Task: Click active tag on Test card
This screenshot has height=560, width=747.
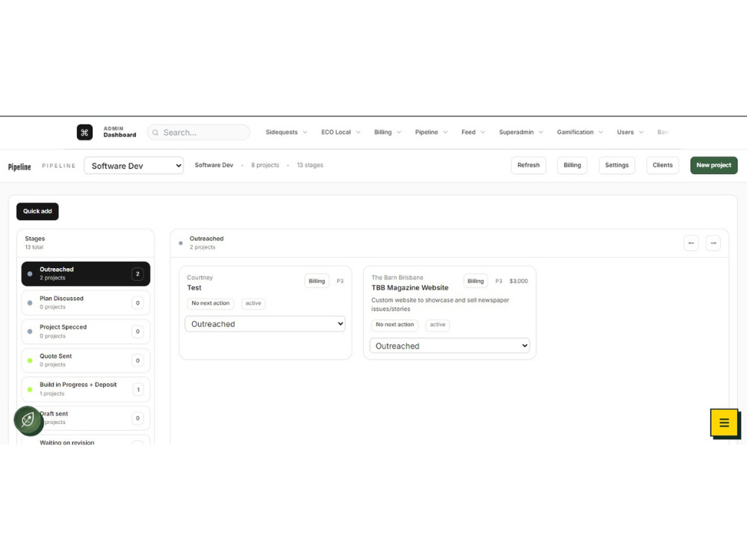Action: coord(253,303)
